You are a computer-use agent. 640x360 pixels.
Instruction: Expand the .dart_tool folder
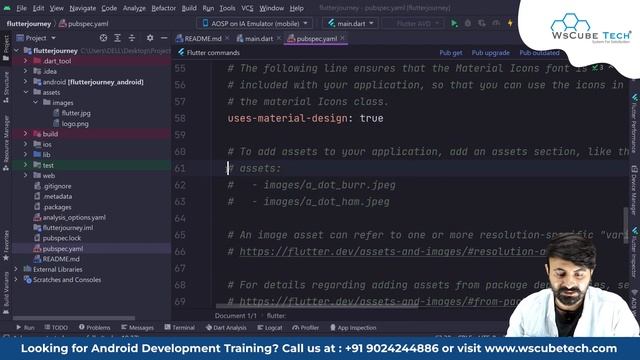coord(25,61)
